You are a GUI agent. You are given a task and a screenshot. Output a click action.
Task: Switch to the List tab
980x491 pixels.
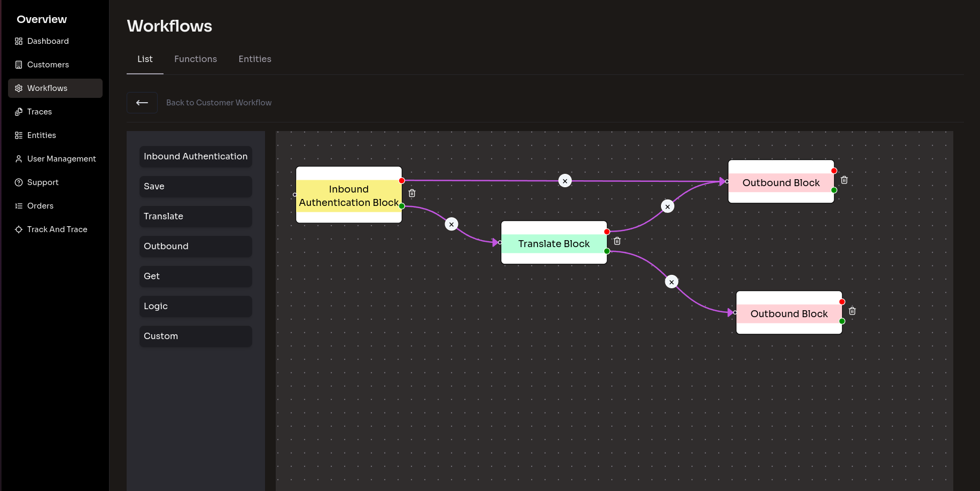pos(145,59)
